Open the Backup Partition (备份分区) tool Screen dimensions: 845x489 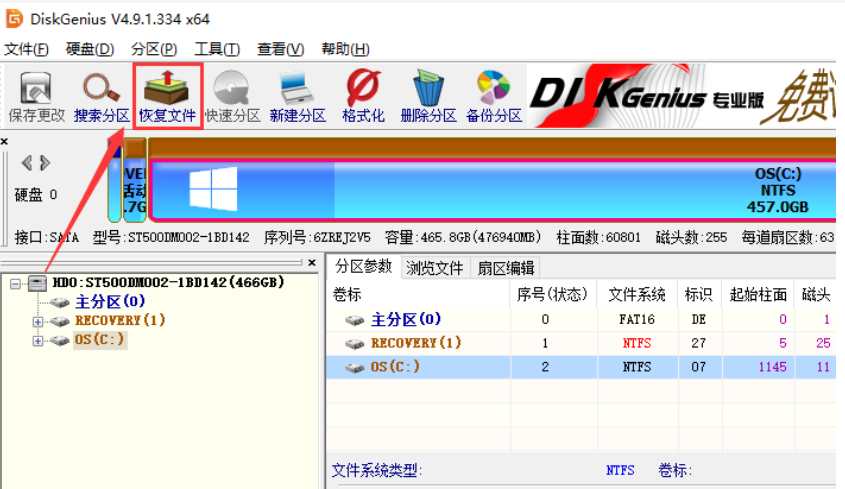tap(494, 98)
